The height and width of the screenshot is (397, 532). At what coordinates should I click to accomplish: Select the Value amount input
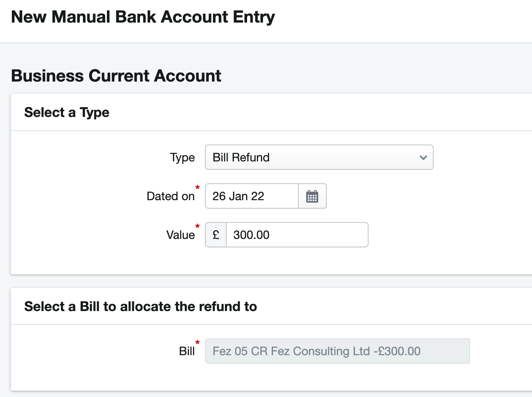[x=297, y=235]
